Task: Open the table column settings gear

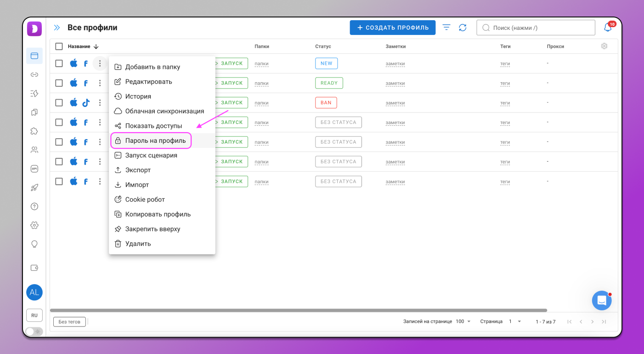Action: 604,46
